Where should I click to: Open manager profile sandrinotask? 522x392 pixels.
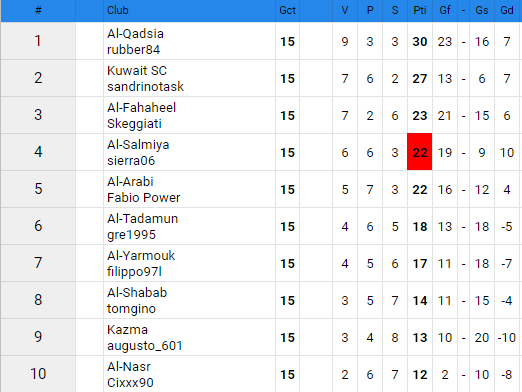(x=145, y=87)
